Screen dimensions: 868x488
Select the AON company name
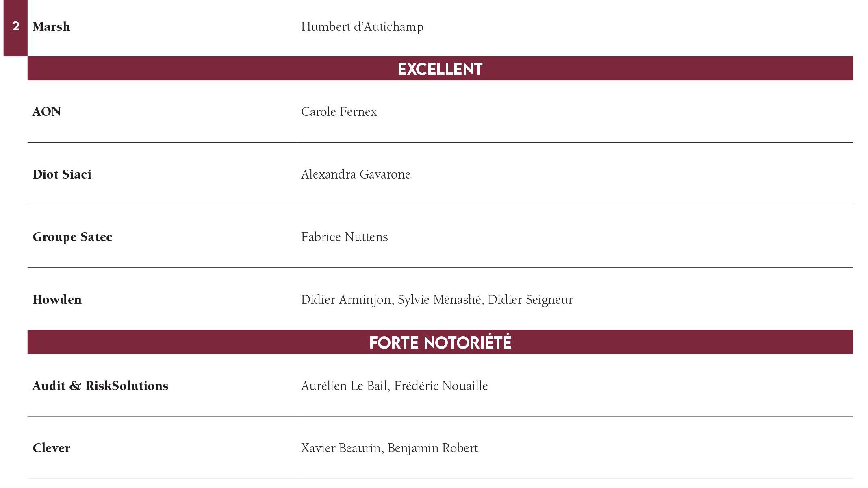(47, 111)
